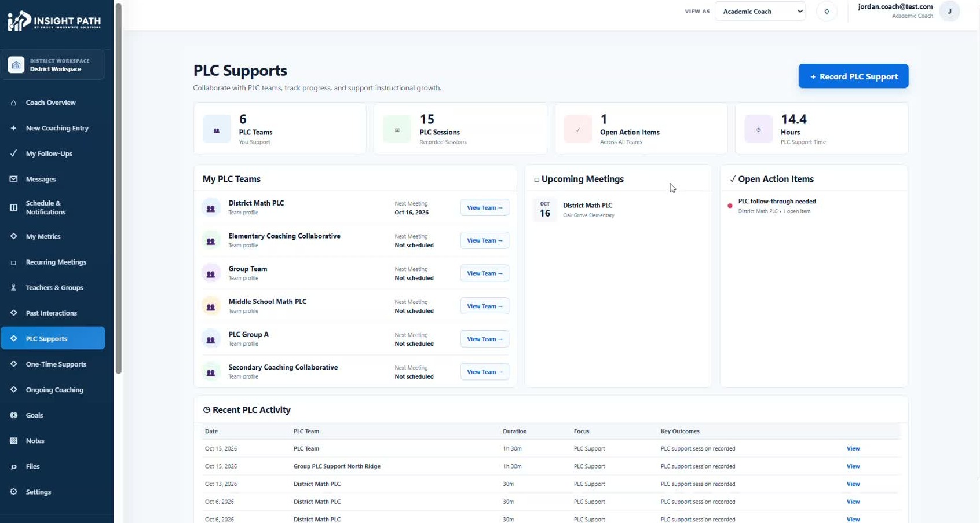
Task: Open the District Workspace building icon
Action: click(x=16, y=65)
